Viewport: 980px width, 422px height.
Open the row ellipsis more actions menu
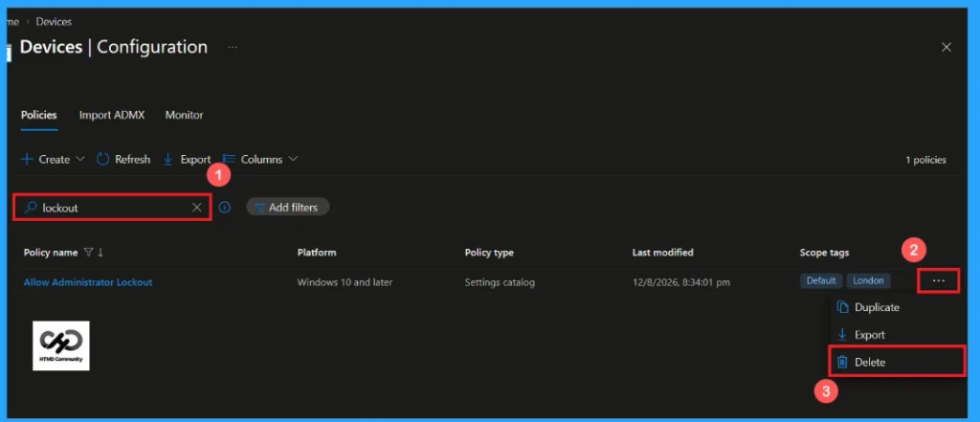(x=938, y=281)
